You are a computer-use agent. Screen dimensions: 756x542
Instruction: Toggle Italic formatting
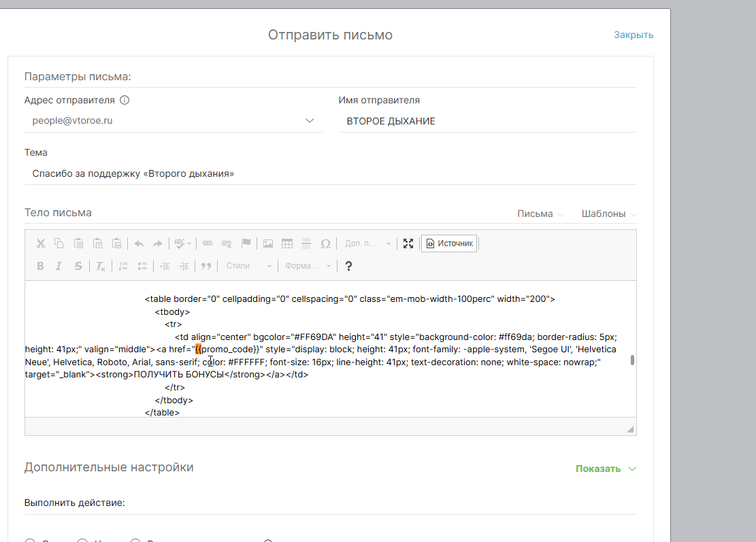59,266
